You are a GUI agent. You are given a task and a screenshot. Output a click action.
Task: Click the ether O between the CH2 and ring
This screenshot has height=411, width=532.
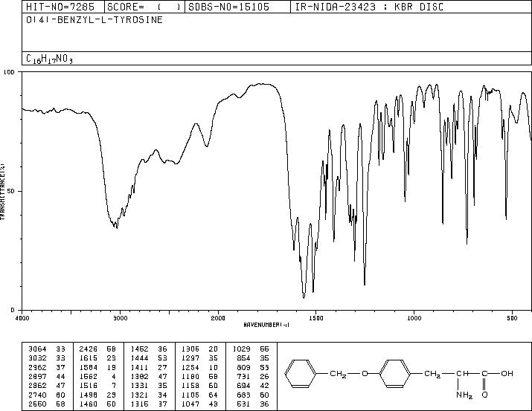point(365,373)
